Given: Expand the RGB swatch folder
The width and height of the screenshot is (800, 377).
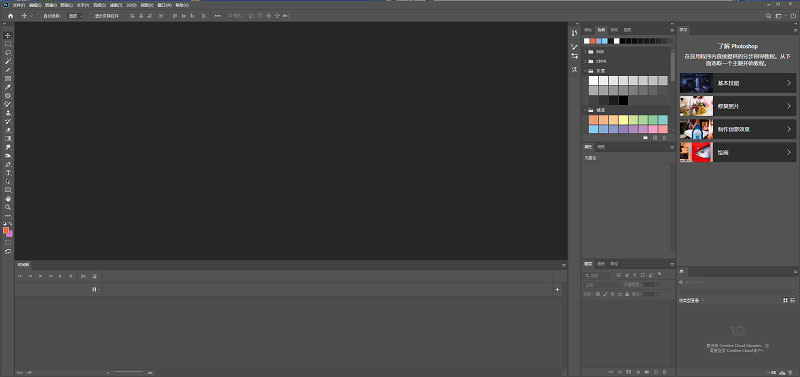Looking at the screenshot, I should pos(586,52).
